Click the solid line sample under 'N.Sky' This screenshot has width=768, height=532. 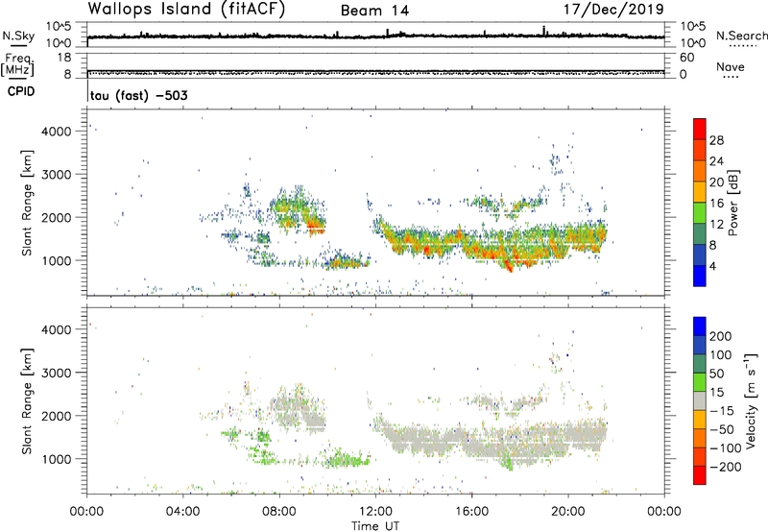click(x=18, y=45)
